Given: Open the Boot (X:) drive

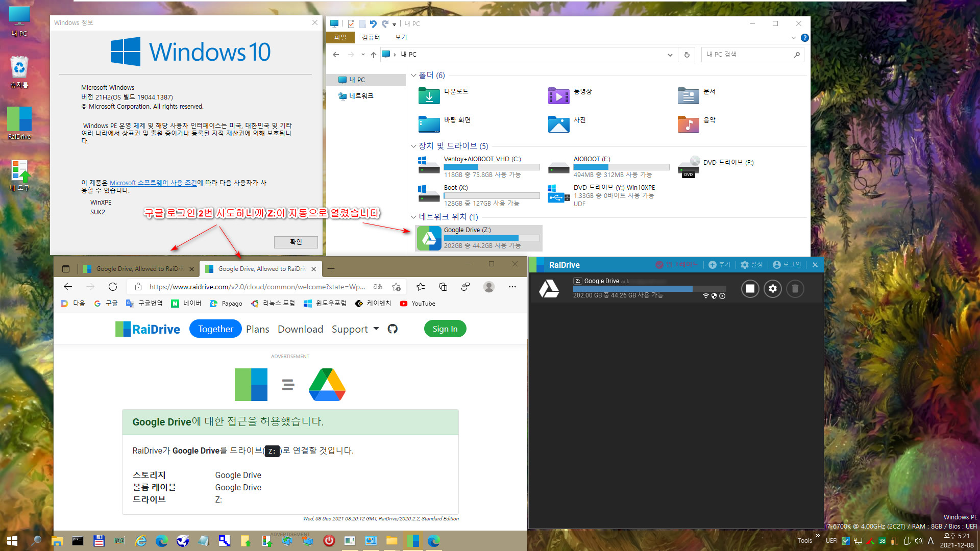Looking at the screenshot, I should (479, 195).
